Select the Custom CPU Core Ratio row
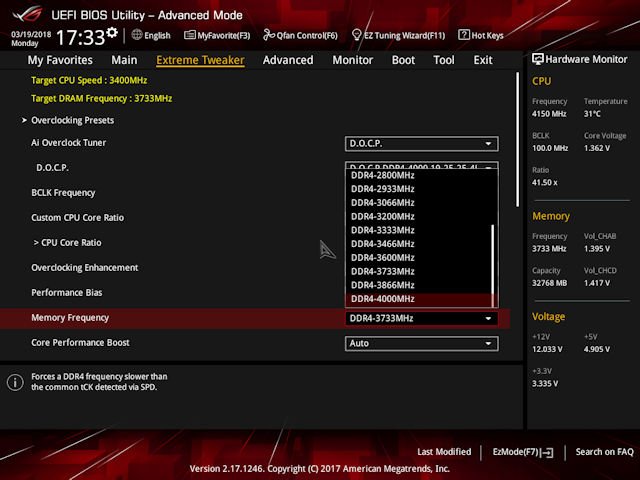Viewport: 640px width, 480px height. [x=78, y=218]
